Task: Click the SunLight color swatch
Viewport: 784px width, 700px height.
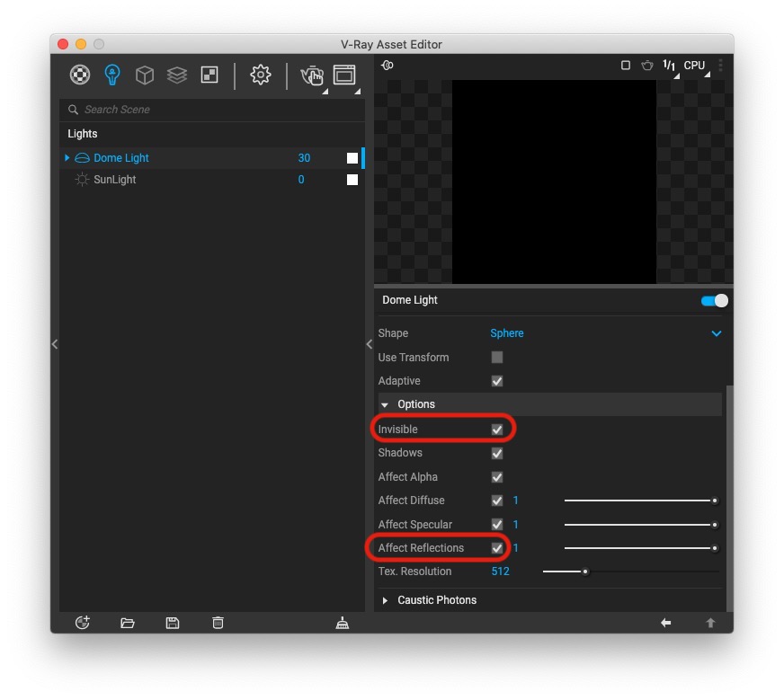Action: coord(352,180)
